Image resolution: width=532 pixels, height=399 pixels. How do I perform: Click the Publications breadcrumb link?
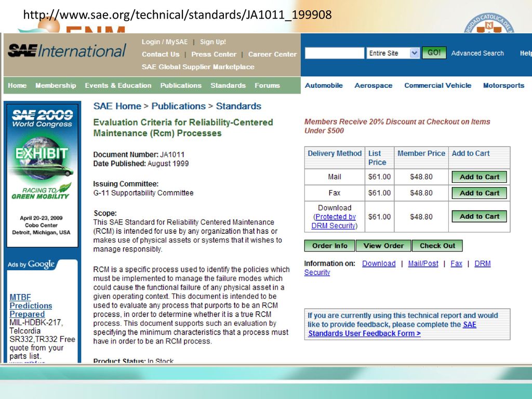point(179,106)
